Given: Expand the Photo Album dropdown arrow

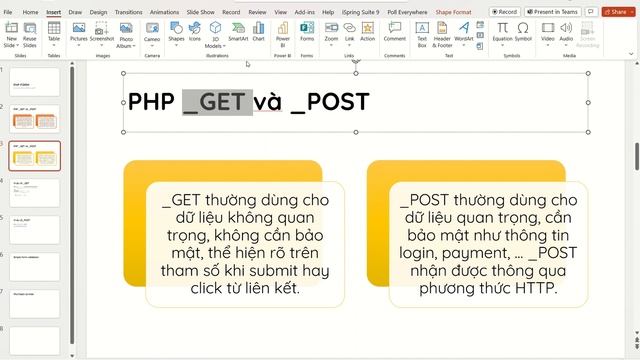Looking at the screenshot, I should point(134,46).
